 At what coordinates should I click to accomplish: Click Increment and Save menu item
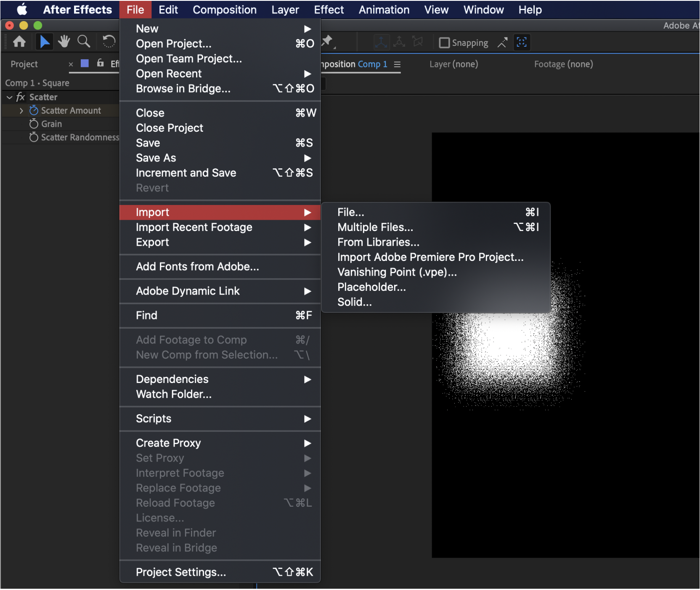click(220, 173)
